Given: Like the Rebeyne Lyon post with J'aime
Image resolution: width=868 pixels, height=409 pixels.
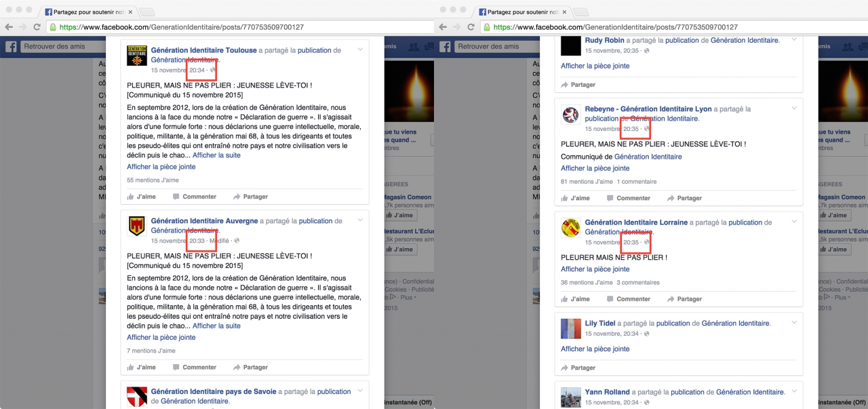Looking at the screenshot, I should 575,198.
